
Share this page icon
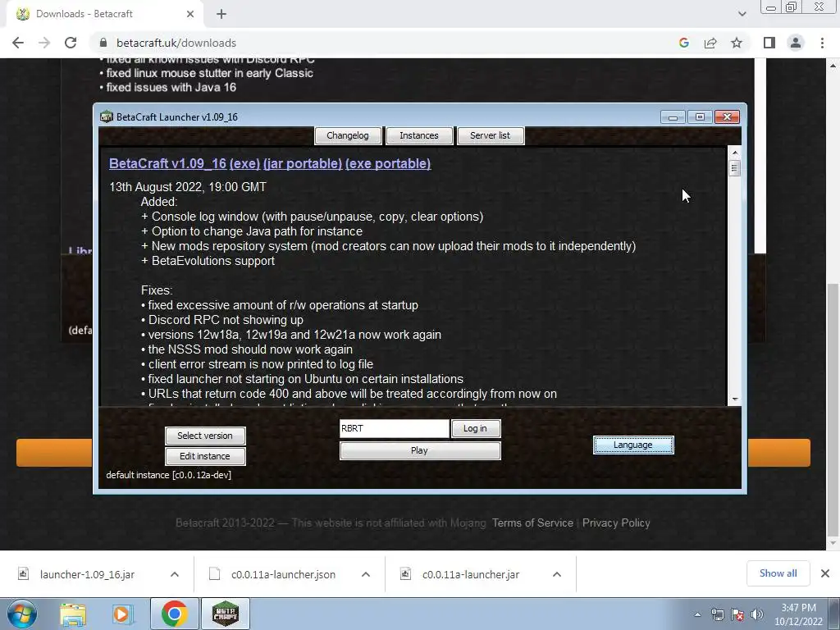710,43
